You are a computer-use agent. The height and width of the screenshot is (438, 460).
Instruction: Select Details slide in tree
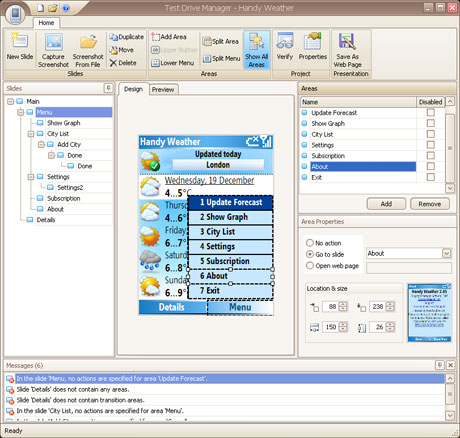(x=46, y=220)
